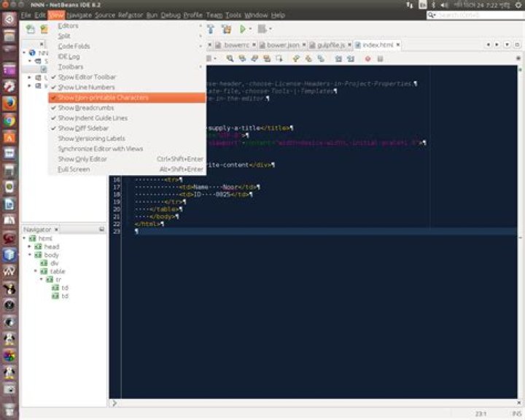Uncheck Show Editor Toolbar in View menu
Screen dimensions: 525x420
127,77
